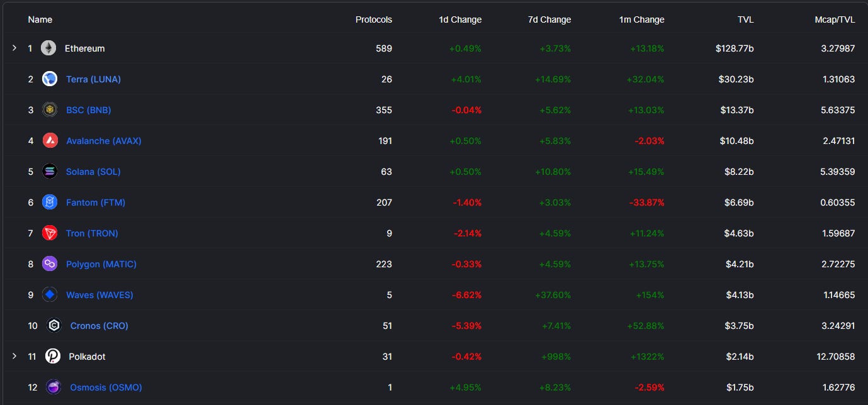Sort by the 1m Change column header
868x405 pixels.
tap(641, 19)
